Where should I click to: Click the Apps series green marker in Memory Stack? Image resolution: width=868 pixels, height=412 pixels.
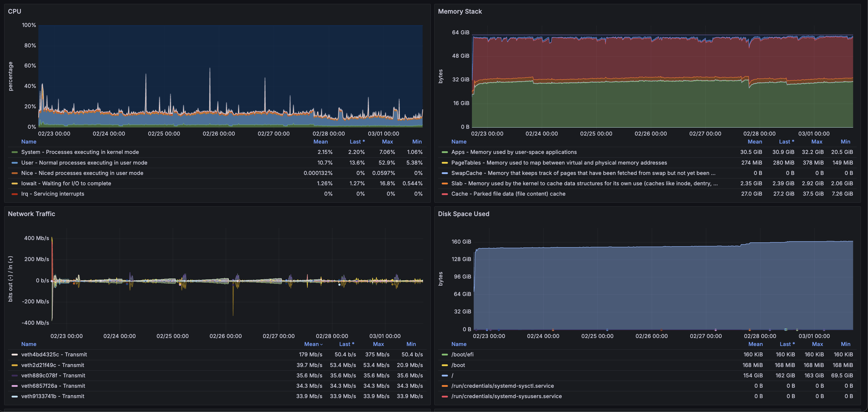point(445,152)
